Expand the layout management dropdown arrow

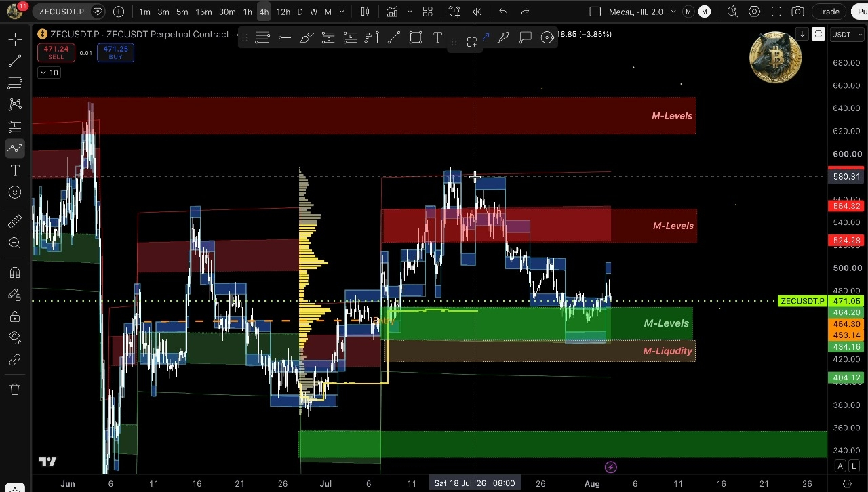pyautogui.click(x=673, y=12)
